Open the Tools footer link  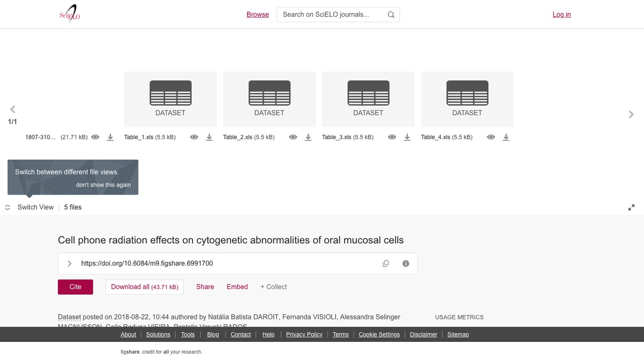pos(188,334)
